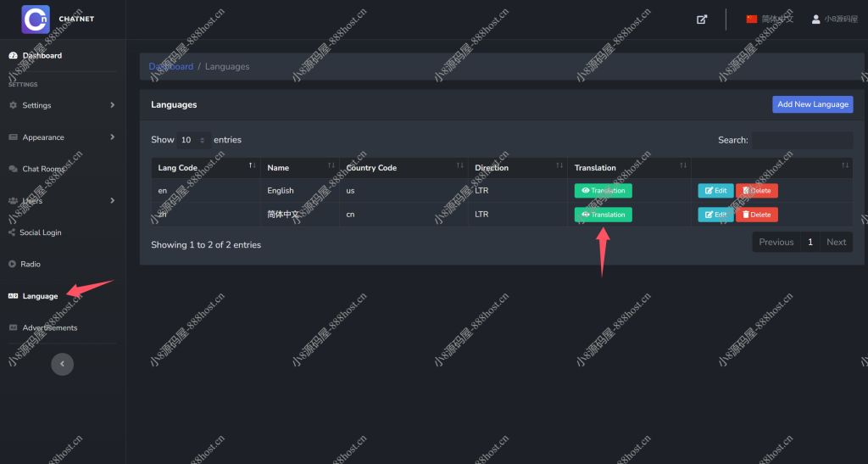Open the 简体中文 language selector in header
Viewport: 868px width, 464px height.
(770, 19)
